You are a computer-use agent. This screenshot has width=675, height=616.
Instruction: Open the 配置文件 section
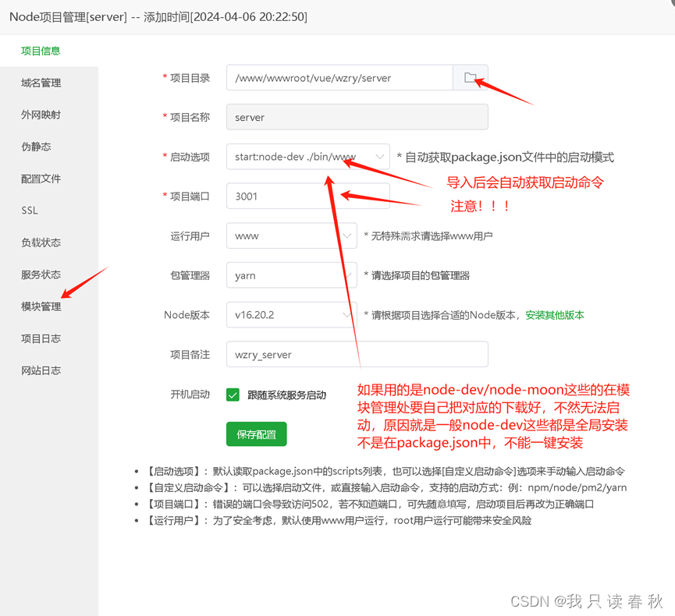[x=40, y=179]
